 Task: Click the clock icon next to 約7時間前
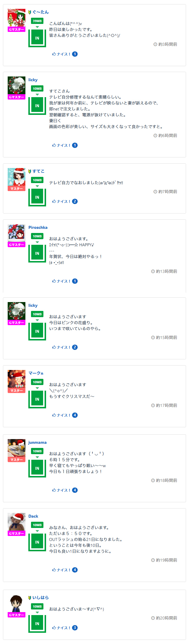click(155, 192)
